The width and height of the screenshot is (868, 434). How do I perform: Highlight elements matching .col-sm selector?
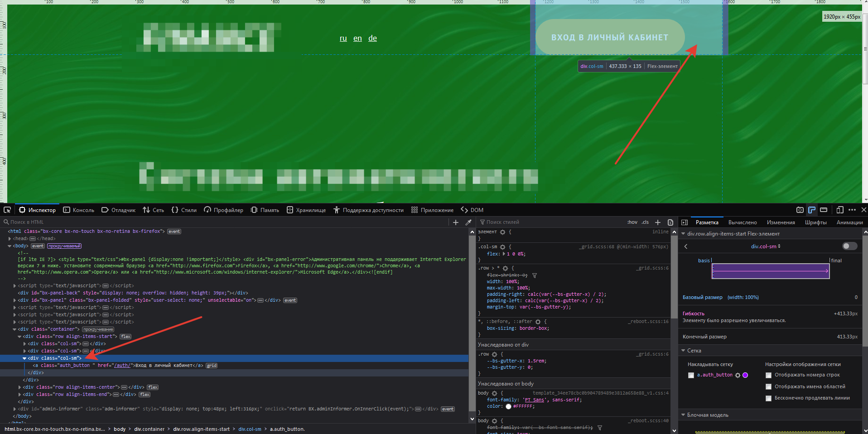coord(502,247)
